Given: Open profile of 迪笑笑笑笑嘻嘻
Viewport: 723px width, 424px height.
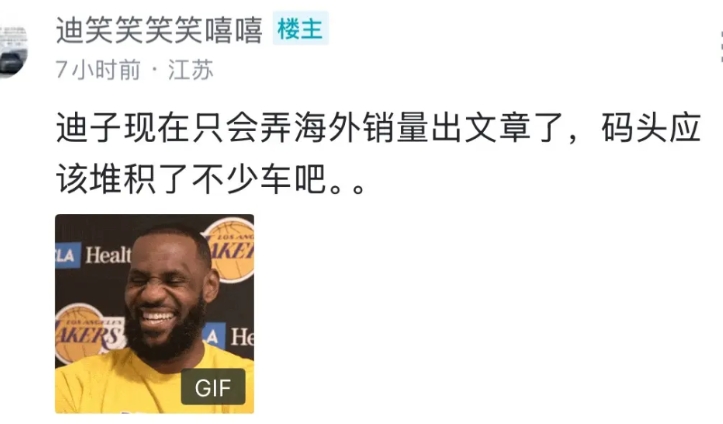Looking at the screenshot, I should point(159,30).
